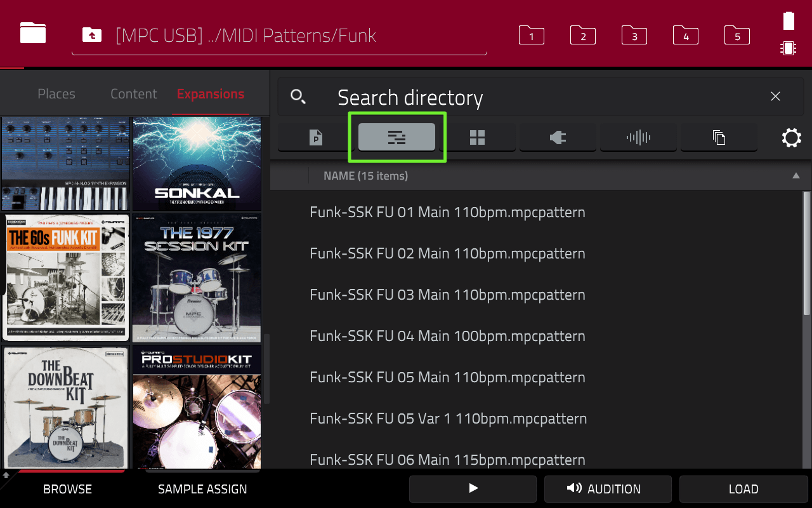Viewport: 812px width, 508px height.
Task: Open the browser settings gear
Action: pos(791,137)
